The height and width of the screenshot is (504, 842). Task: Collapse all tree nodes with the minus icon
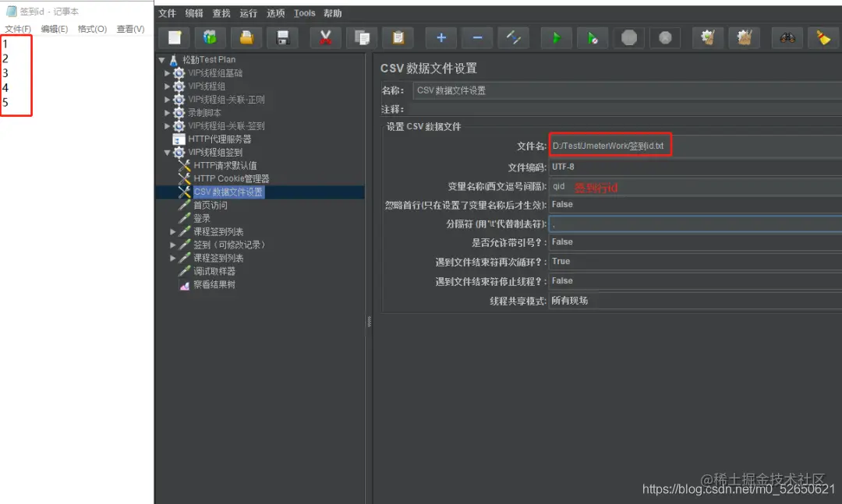pyautogui.click(x=477, y=37)
